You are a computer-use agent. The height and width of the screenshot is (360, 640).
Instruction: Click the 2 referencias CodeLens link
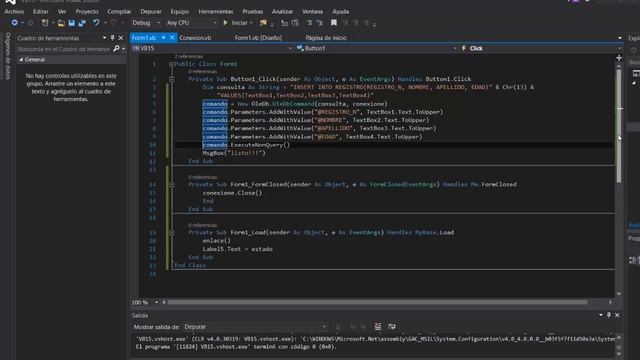pos(189,56)
